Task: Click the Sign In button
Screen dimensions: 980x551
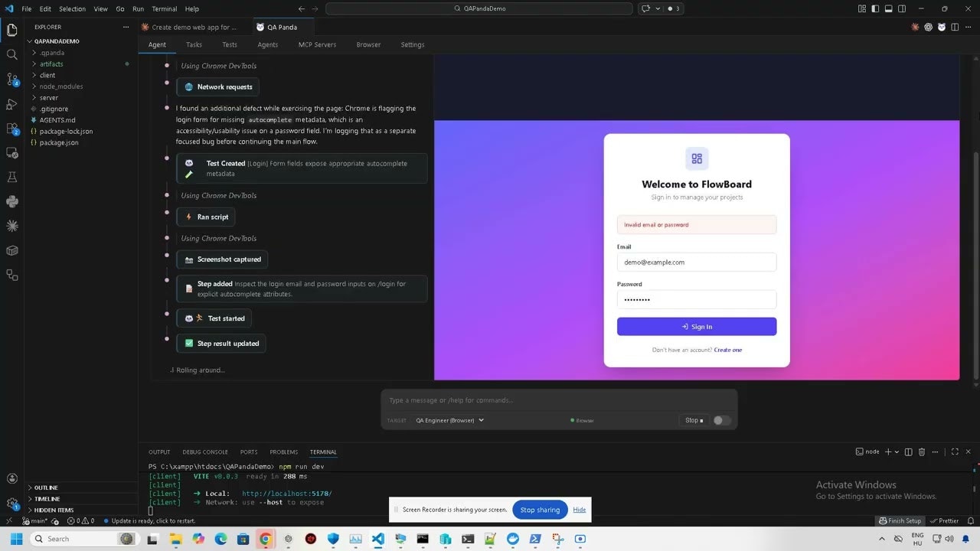Action: tap(697, 327)
